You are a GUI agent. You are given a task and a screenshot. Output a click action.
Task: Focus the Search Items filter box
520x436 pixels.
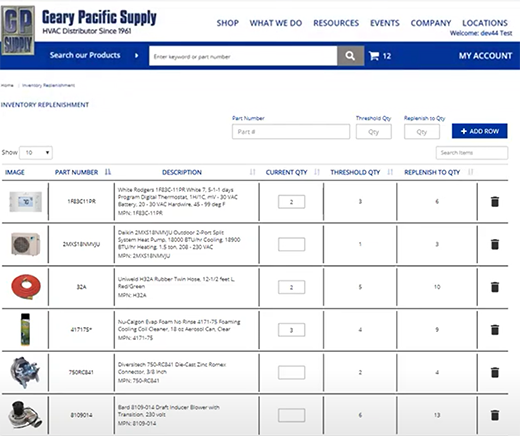[472, 153]
